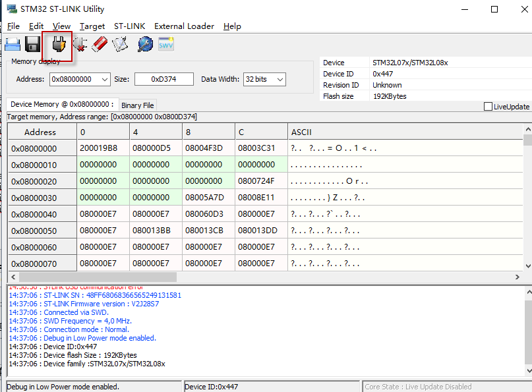Click address row 0x08000010
Image resolution: width=532 pixels, height=392 pixels.
point(42,165)
